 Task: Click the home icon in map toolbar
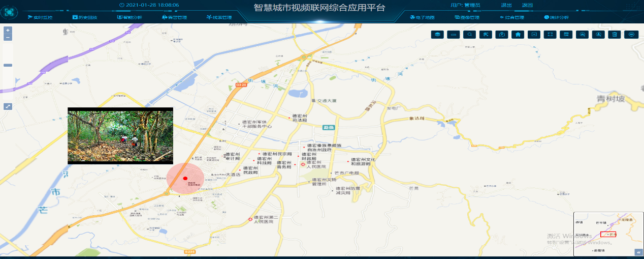tap(518, 35)
